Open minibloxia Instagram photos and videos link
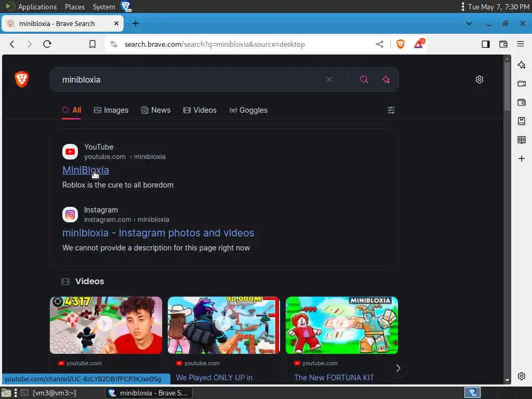Screen dimensions: 532x399 click(x=158, y=233)
